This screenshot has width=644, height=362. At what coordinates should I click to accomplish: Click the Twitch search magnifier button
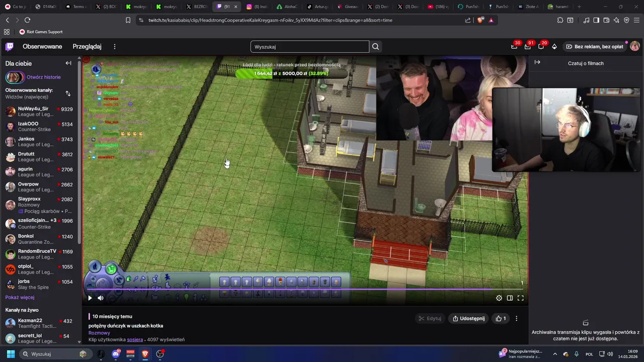pos(375,47)
